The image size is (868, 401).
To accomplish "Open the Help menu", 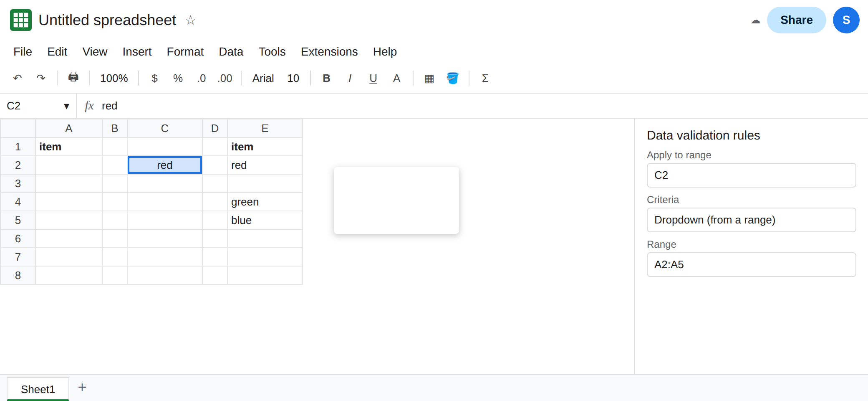I will (385, 51).
